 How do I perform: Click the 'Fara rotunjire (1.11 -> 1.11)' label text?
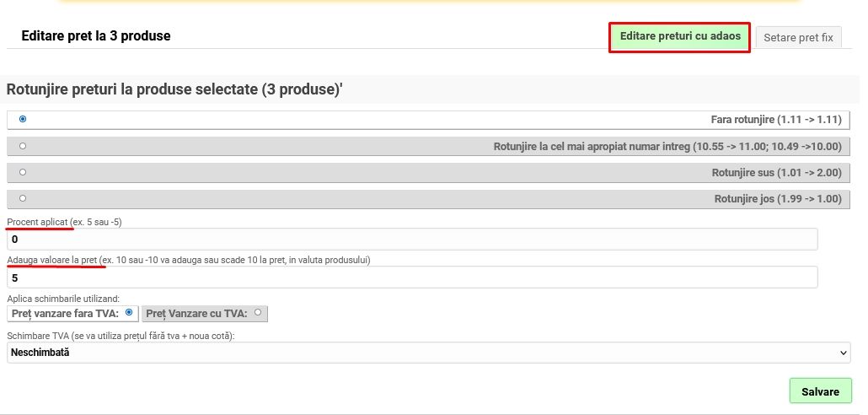776,120
